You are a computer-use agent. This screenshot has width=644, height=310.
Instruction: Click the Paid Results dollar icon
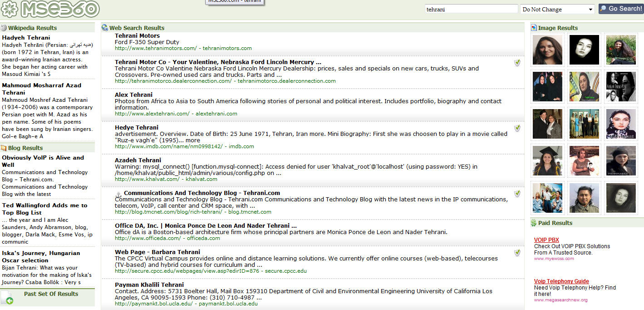click(x=534, y=223)
